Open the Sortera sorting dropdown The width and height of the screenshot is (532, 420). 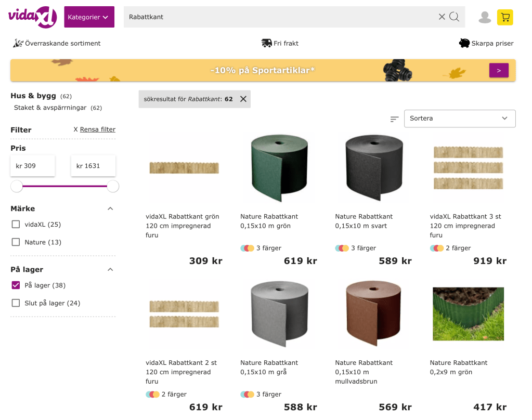[460, 119]
